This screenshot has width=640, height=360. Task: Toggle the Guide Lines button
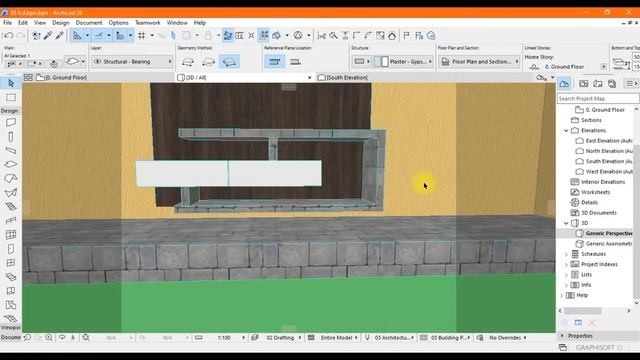pyautogui.click(x=77, y=36)
